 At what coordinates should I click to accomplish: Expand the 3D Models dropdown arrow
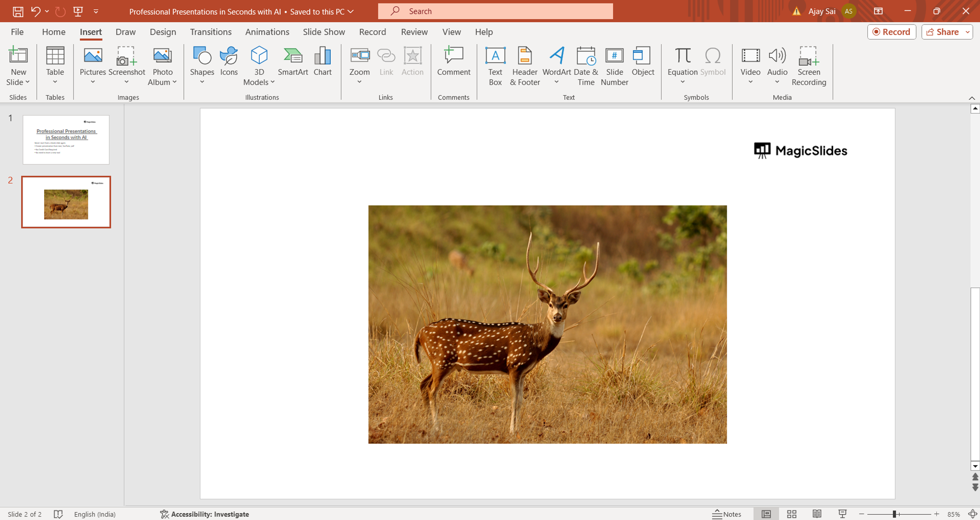[272, 82]
